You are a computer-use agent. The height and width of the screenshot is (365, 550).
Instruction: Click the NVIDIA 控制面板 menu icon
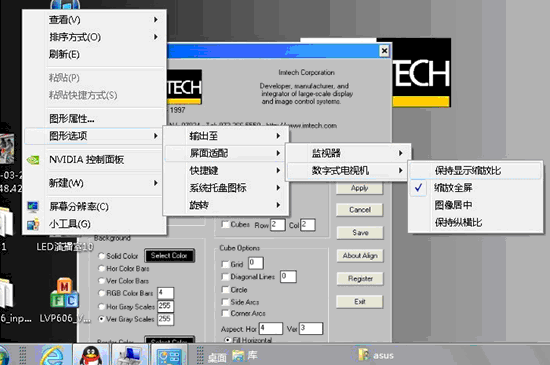point(33,160)
